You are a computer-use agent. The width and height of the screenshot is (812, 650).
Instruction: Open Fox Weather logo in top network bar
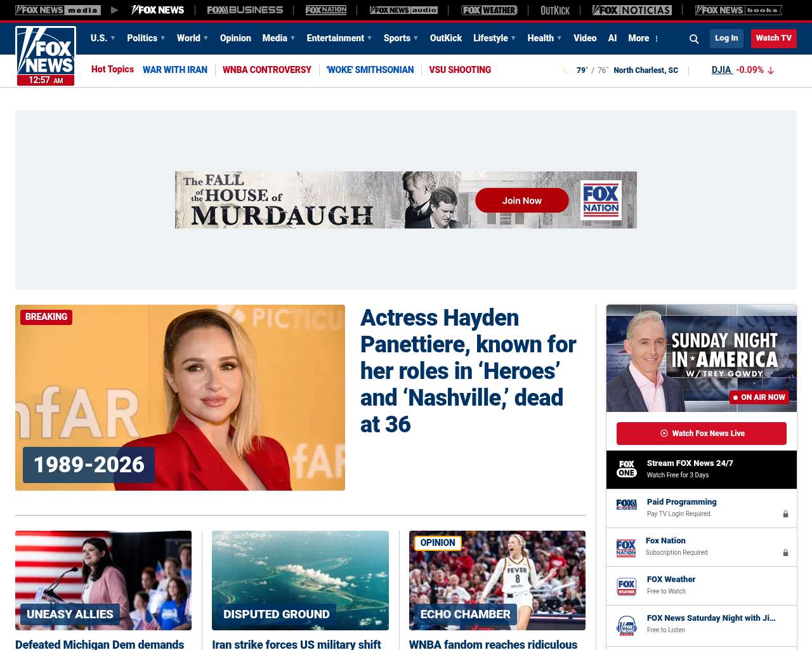point(489,10)
